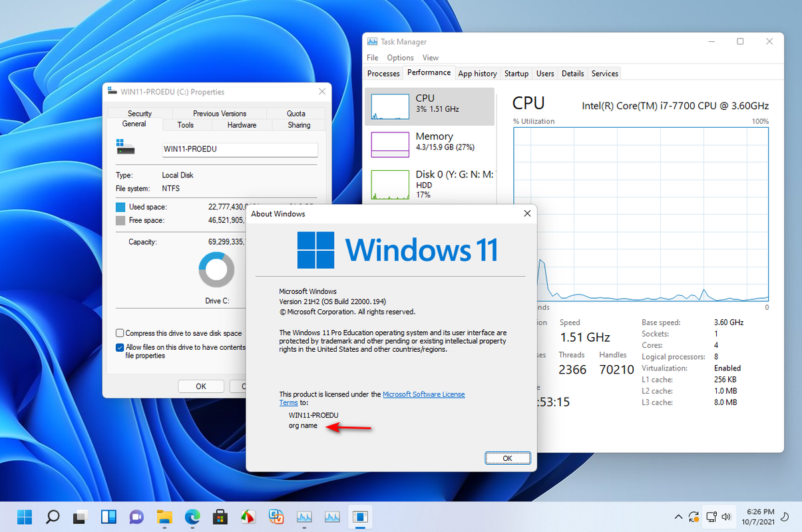802x532 pixels.
Task: Open the Options menu in Task Manager
Action: pyautogui.click(x=400, y=58)
